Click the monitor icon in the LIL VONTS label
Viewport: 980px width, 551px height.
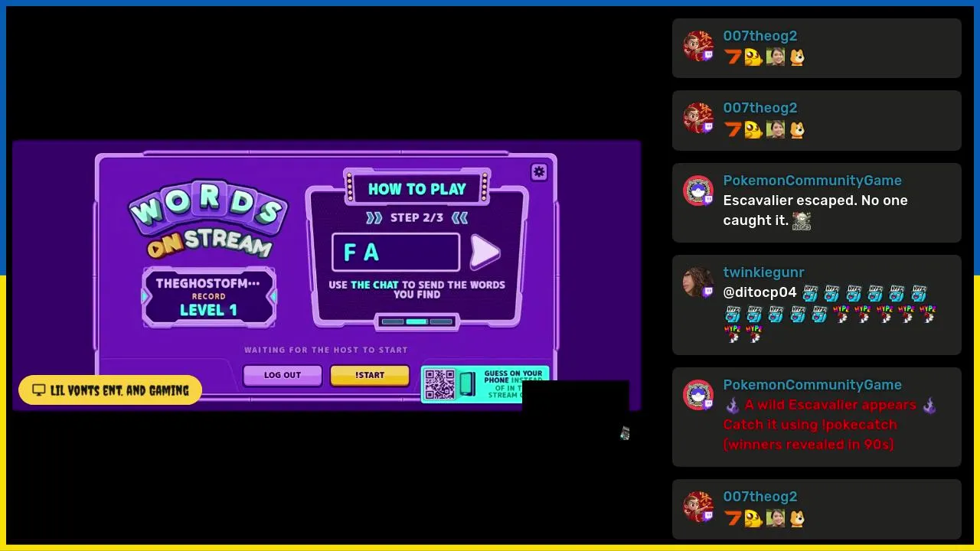tap(39, 390)
